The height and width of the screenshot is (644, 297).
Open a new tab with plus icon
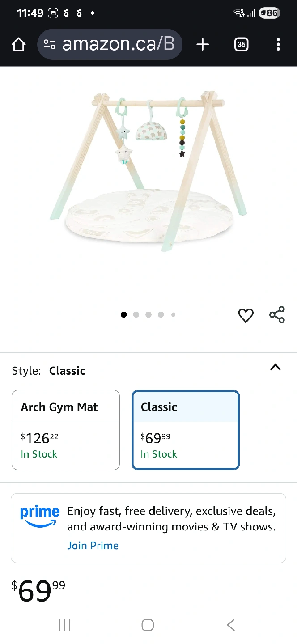[x=203, y=44]
